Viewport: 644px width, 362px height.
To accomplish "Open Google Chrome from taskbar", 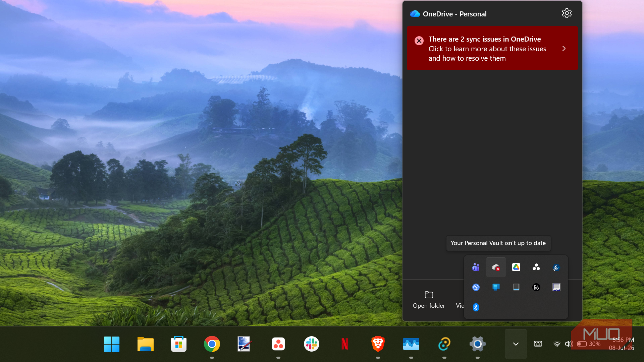I will pyautogui.click(x=212, y=344).
